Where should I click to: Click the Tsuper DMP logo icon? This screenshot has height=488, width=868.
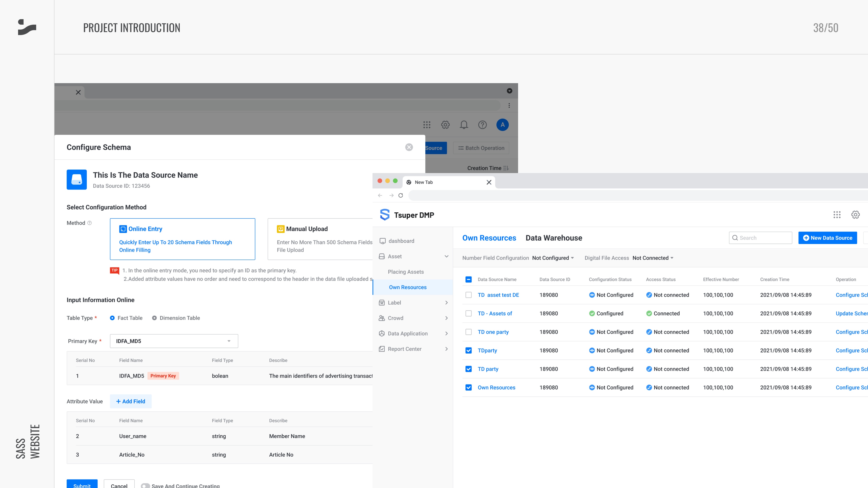click(x=384, y=215)
